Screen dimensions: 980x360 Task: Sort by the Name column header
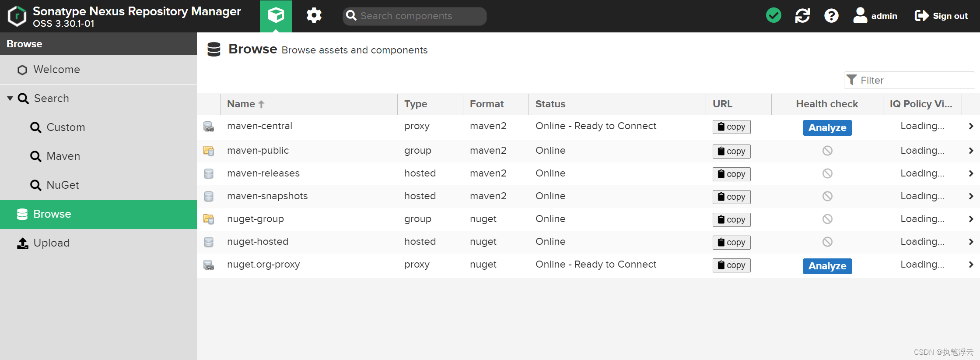click(x=308, y=104)
